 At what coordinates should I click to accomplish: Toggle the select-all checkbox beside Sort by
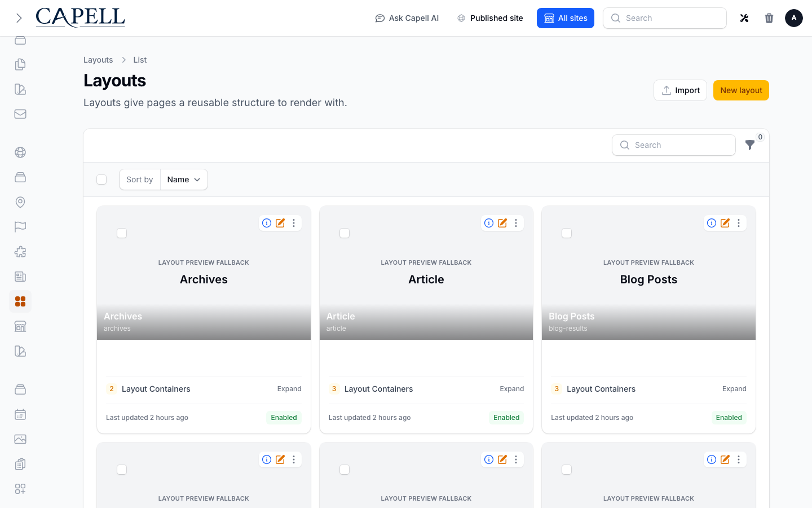101,179
